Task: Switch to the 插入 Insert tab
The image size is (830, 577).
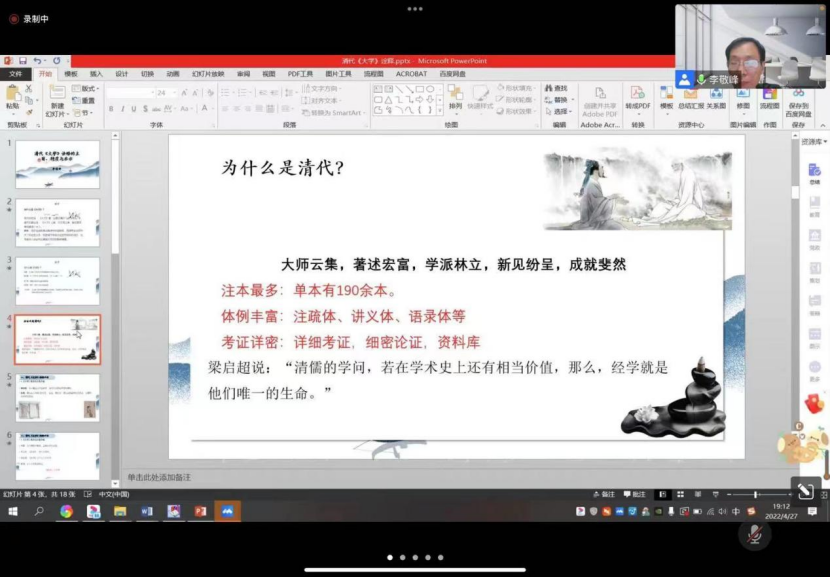Action: (96, 74)
